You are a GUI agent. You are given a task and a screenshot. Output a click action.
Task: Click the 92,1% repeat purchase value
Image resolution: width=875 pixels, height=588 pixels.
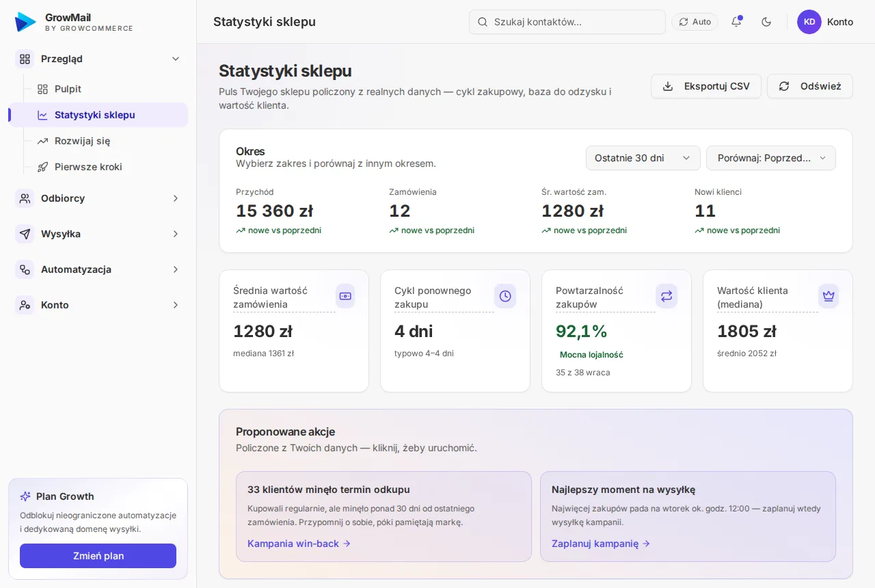click(582, 332)
